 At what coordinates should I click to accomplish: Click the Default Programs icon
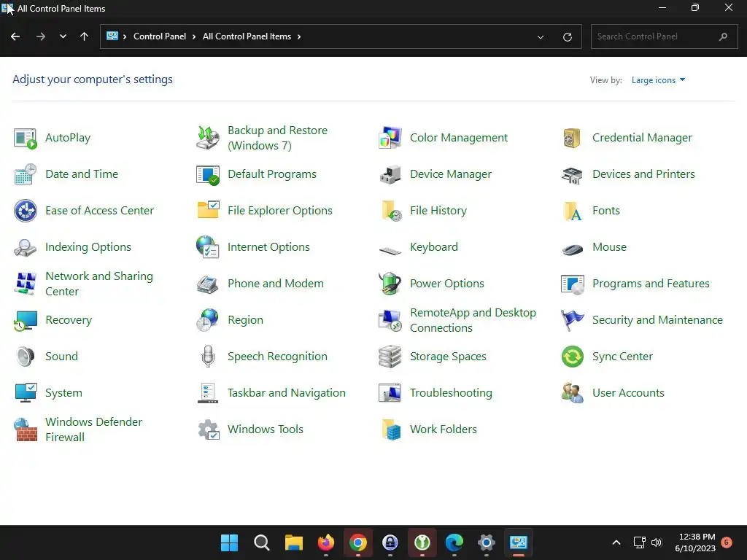(208, 174)
